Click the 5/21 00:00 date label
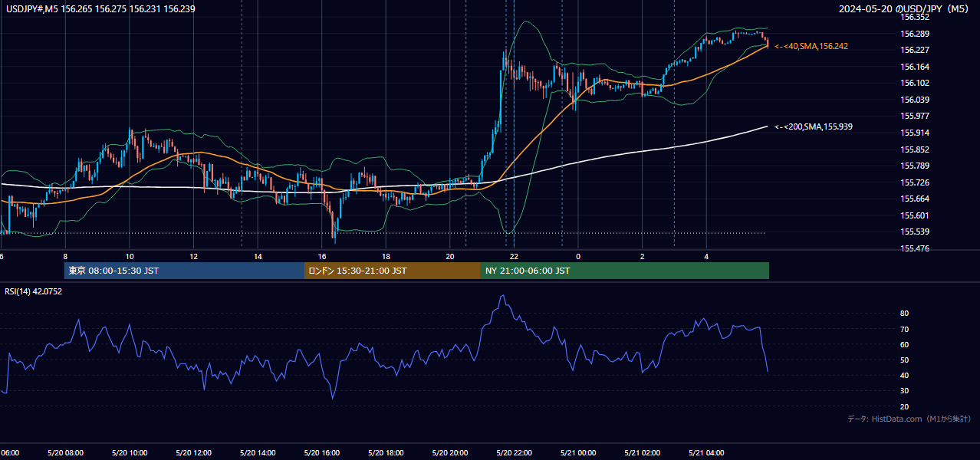 [578, 453]
